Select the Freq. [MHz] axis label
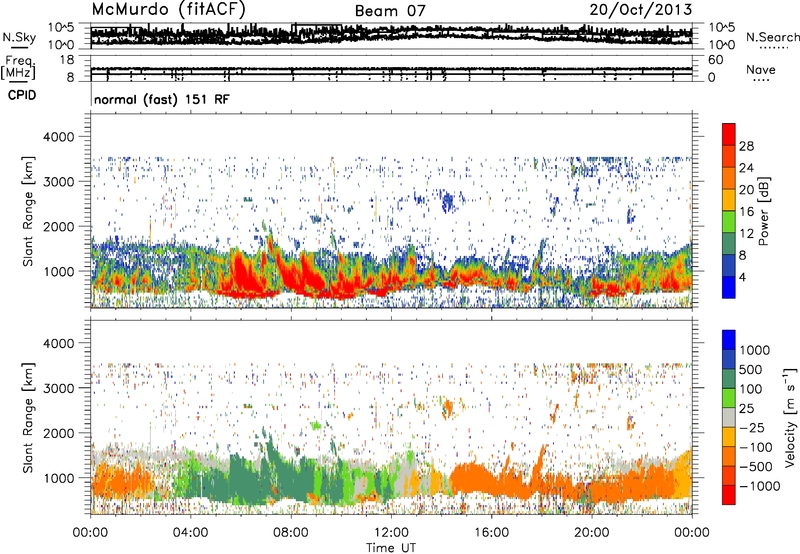Screen dimensions: 800x554 (x=18, y=69)
